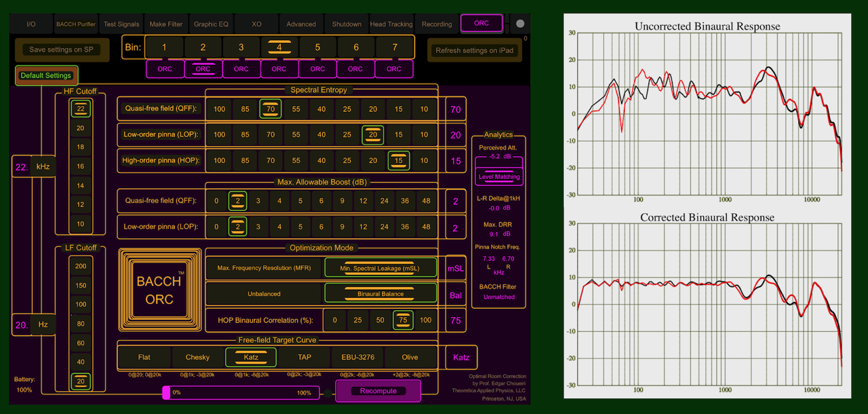
Task: Select Max. Frequency Resolution (MFR) mode
Action: tap(264, 268)
